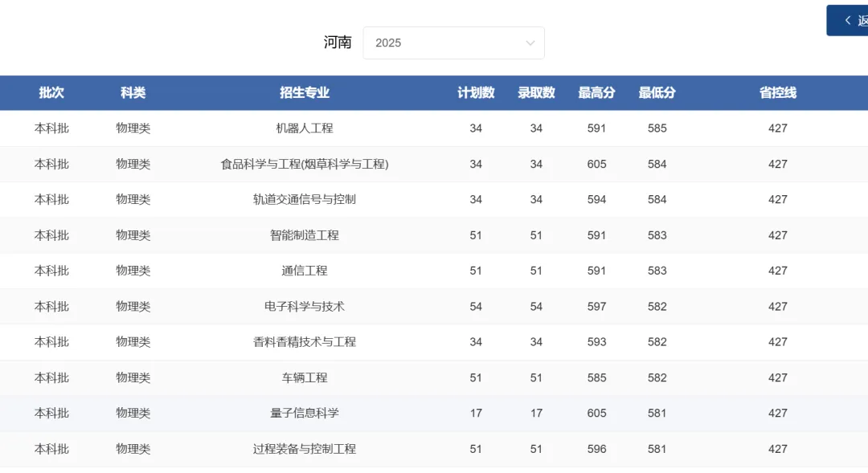Screen dimensions: 868x473
Task: Click lowest score 581 in 量子信息科学 row
Action: coord(657,414)
